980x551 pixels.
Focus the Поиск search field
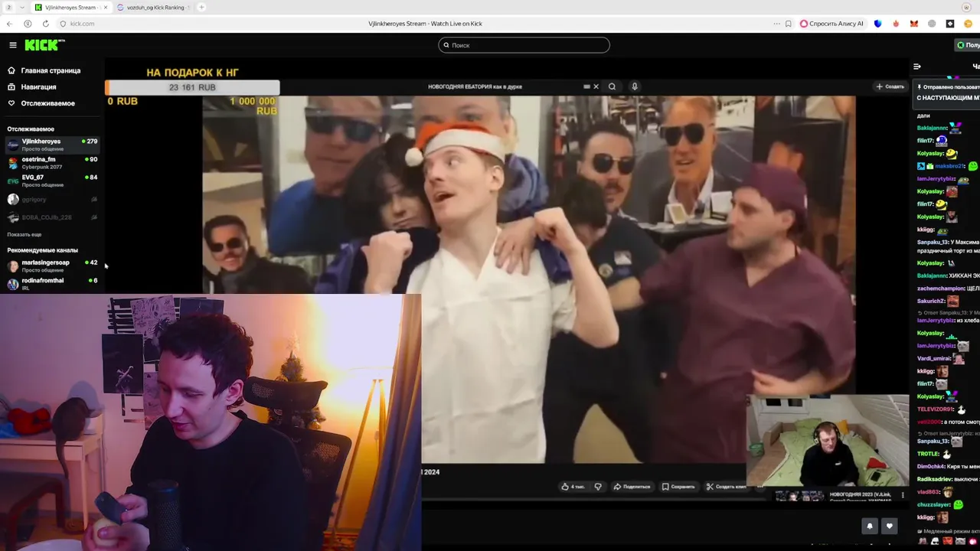[524, 45]
